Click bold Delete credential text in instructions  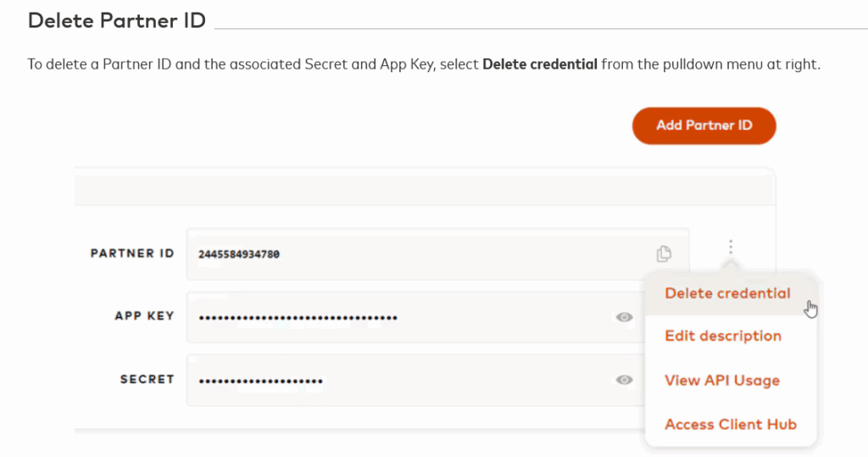coord(540,64)
